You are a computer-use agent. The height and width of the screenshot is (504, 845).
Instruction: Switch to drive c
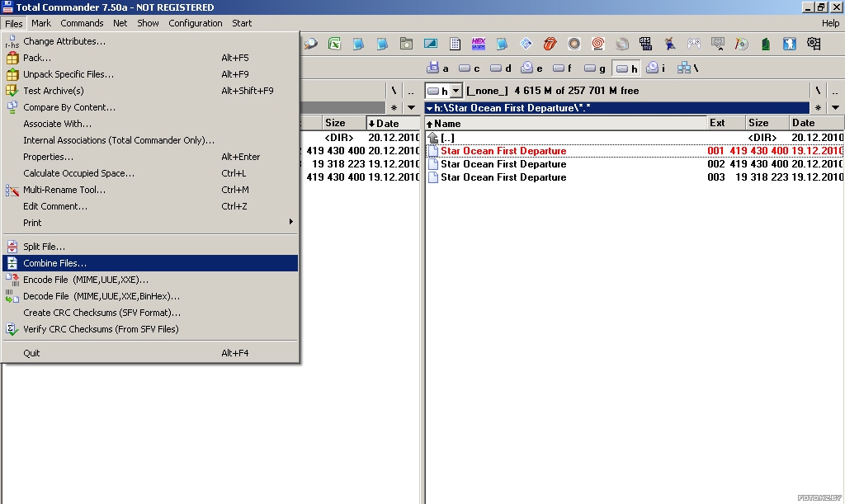470,68
